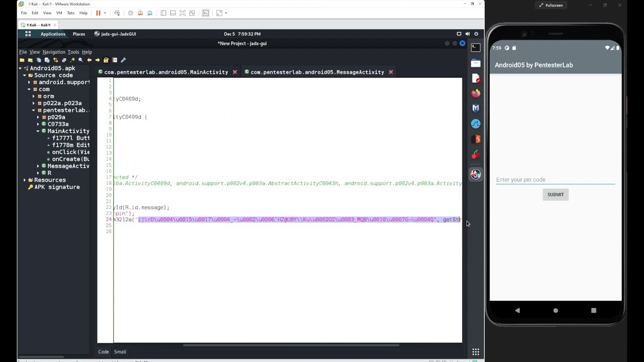Click the Sync with editor arrows icon

pyautogui.click(x=55, y=60)
